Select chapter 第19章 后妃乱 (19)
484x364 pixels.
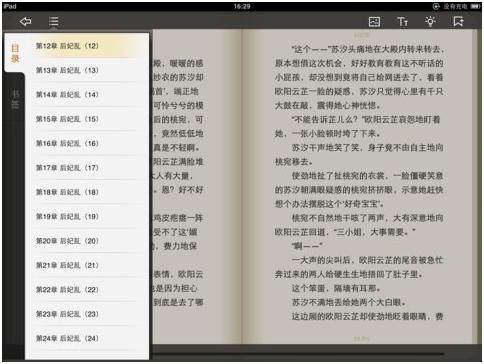coord(87,216)
